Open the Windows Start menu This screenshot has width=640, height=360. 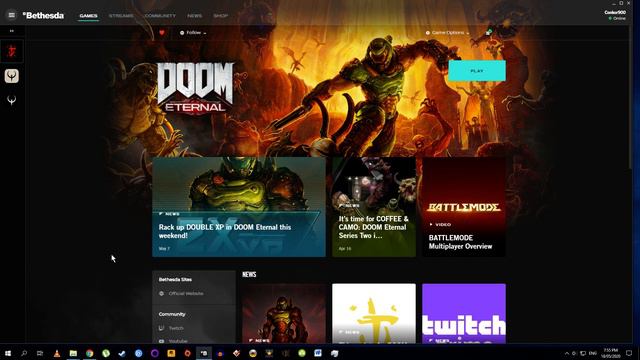[8, 353]
